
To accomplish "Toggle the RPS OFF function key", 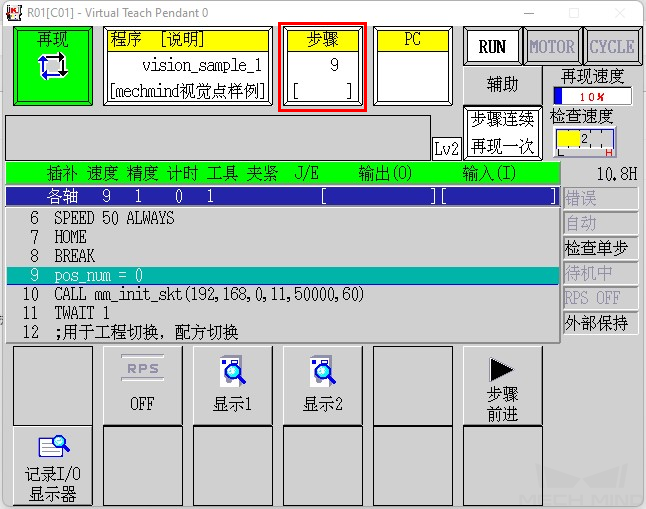I will tap(143, 385).
